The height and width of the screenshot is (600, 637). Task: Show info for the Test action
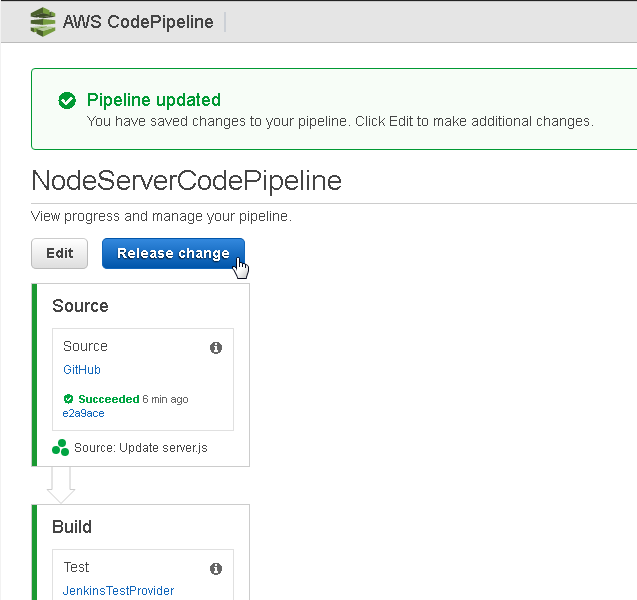pos(216,569)
